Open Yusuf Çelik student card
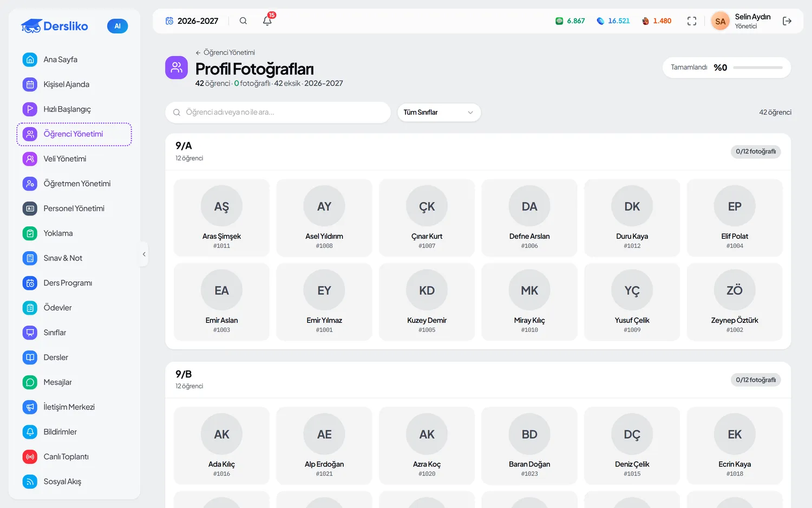Viewport: 812px width, 508px height. [x=632, y=302]
